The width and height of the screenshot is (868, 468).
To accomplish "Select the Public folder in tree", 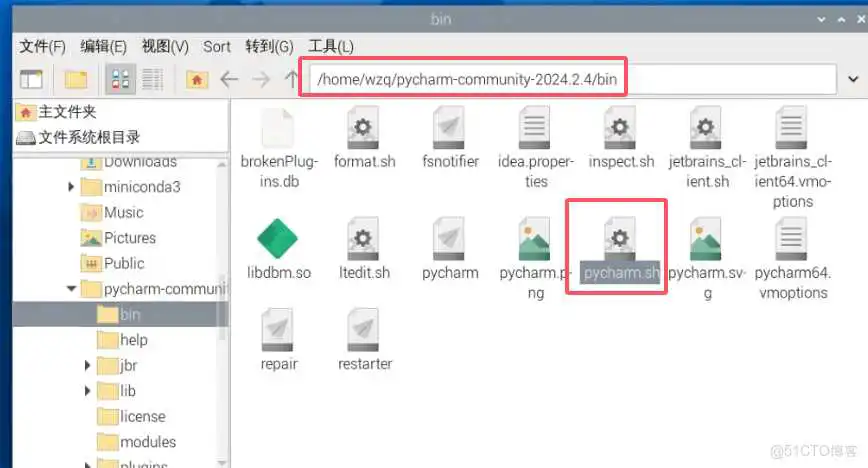I will click(x=113, y=264).
